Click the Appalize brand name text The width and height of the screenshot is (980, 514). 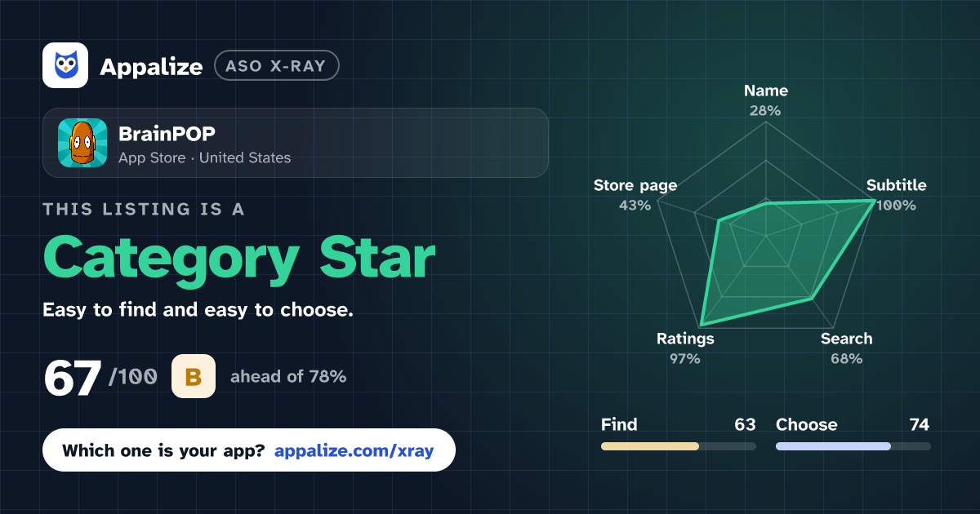pyautogui.click(x=151, y=67)
